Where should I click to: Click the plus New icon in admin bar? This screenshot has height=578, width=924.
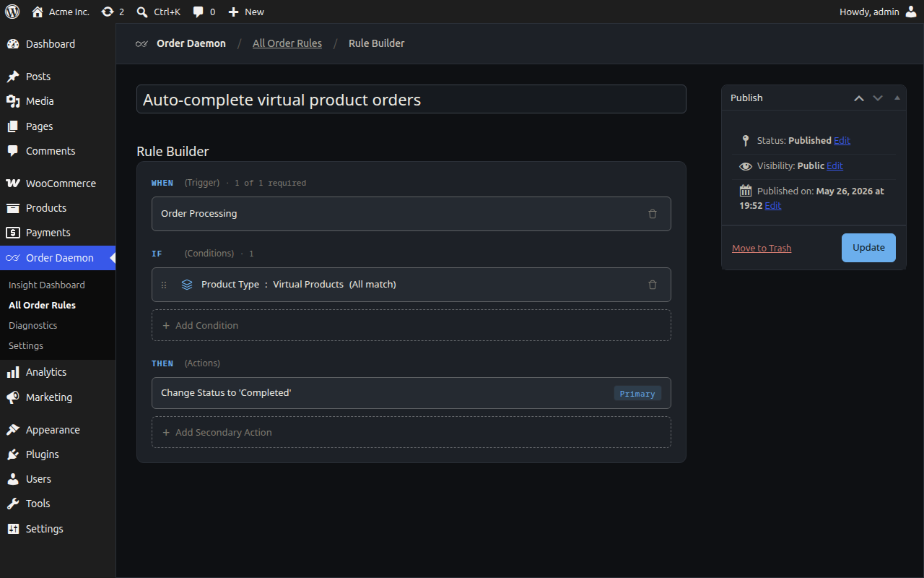233,12
